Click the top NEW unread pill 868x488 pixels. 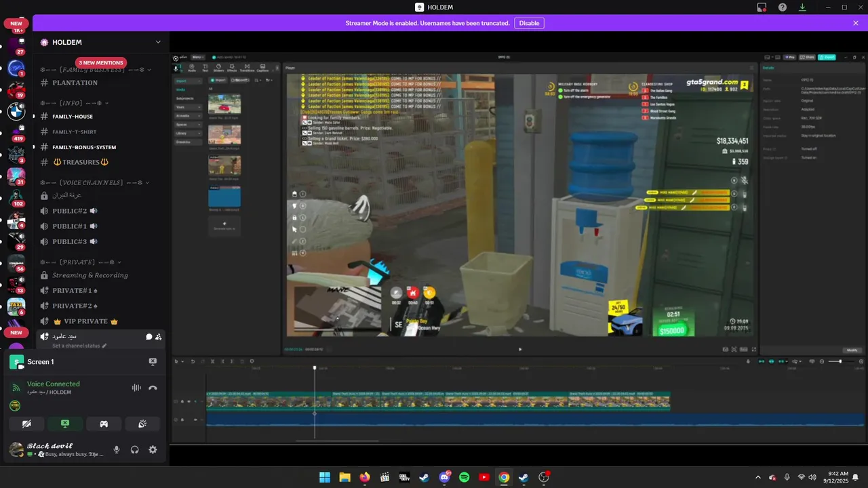(16, 23)
